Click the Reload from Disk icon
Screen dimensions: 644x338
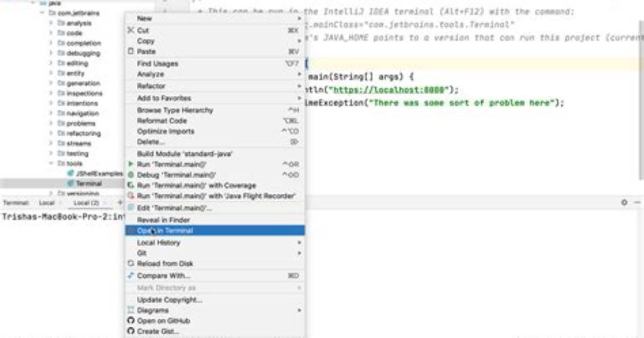(x=131, y=263)
